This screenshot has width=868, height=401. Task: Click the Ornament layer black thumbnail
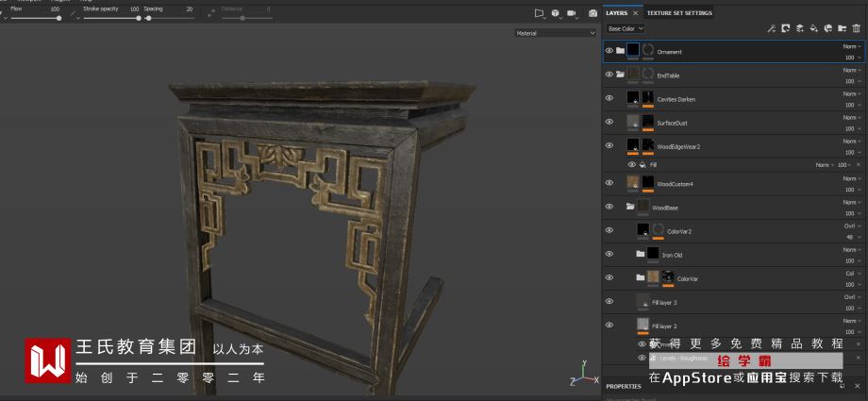click(x=633, y=50)
